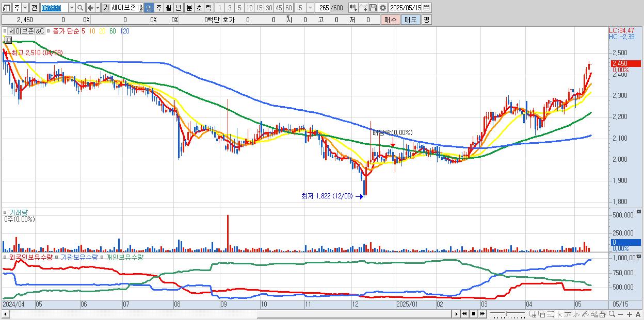This screenshot has width=644, height=320.
Task: Click the plus zoom-in icon at bottom
Action: point(629,314)
